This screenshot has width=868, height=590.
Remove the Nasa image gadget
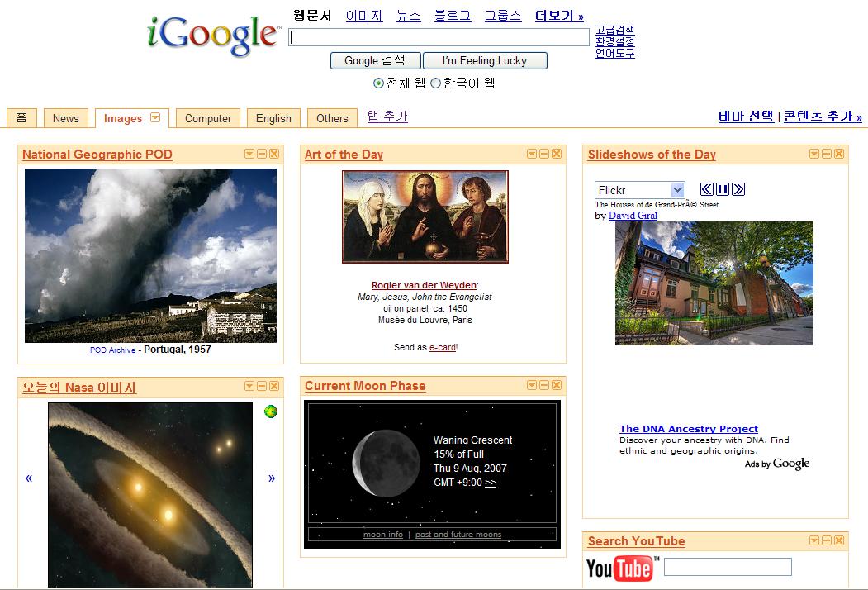point(274,386)
